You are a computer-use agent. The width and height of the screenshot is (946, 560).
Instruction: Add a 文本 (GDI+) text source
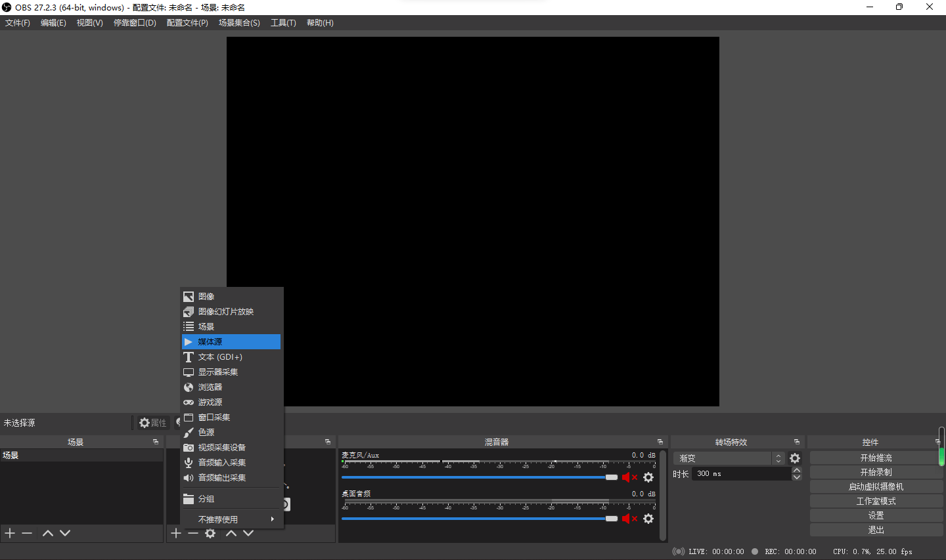point(231,356)
